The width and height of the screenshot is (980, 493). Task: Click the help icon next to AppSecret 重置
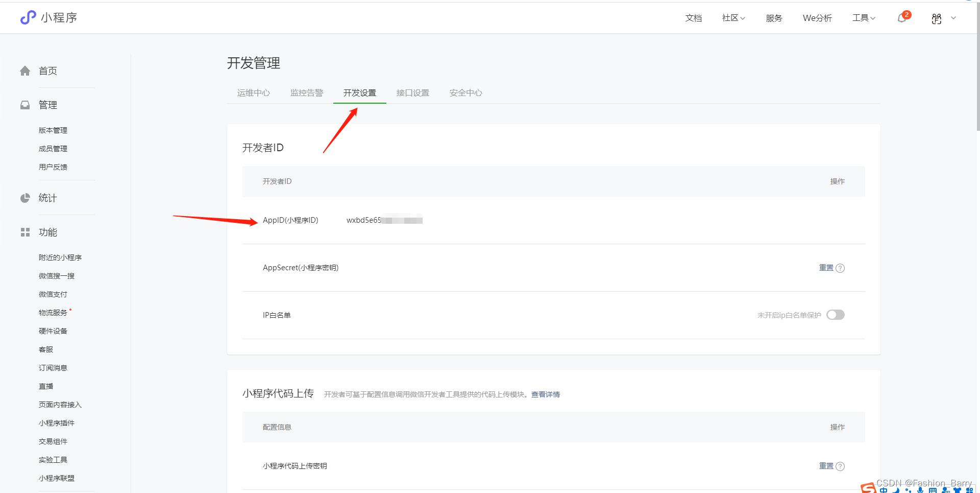point(841,268)
